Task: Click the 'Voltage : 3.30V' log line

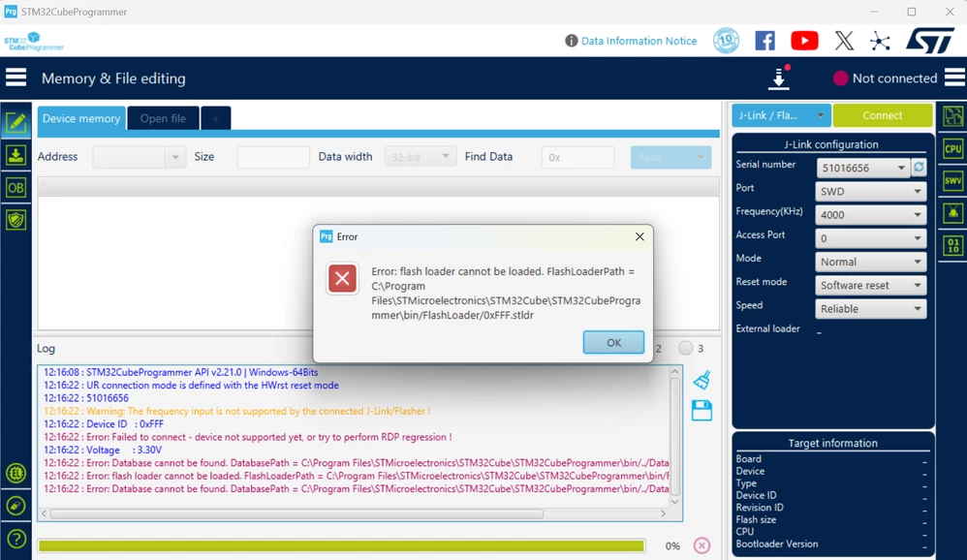Action: click(103, 450)
